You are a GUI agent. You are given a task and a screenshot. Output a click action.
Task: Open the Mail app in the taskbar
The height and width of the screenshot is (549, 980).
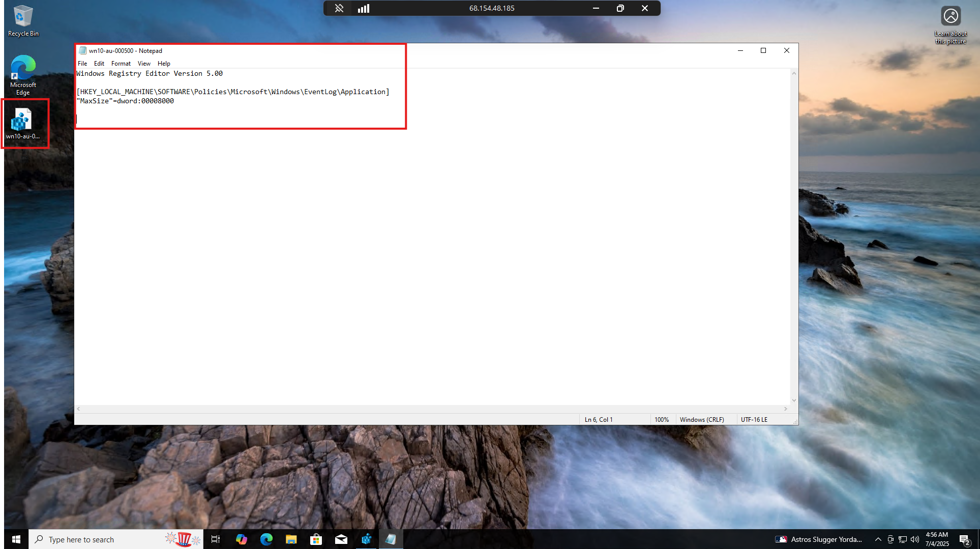[x=341, y=539]
